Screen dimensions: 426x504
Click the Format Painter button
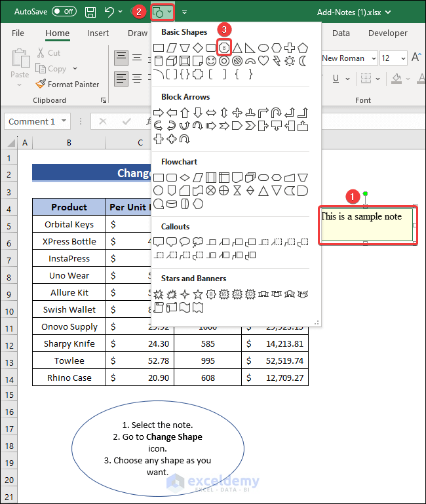[x=68, y=84]
